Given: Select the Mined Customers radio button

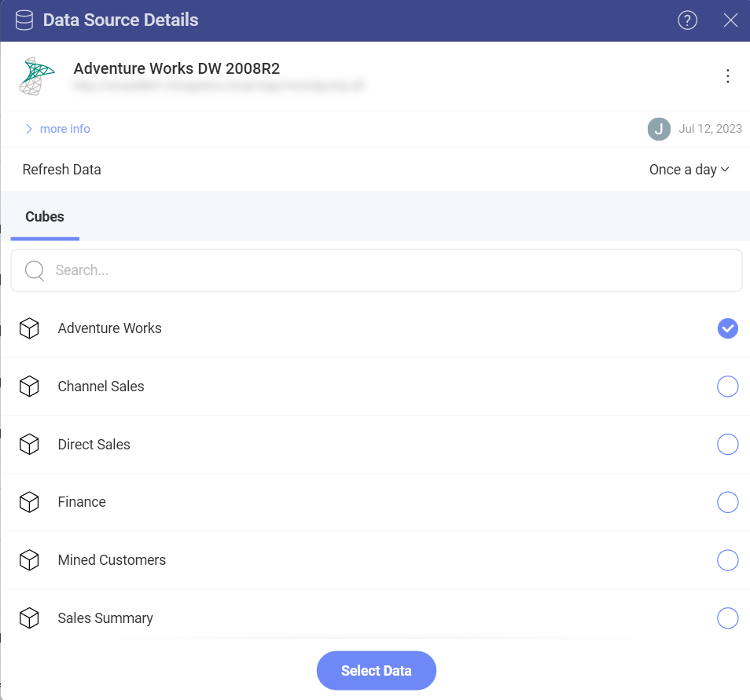Looking at the screenshot, I should tap(727, 560).
